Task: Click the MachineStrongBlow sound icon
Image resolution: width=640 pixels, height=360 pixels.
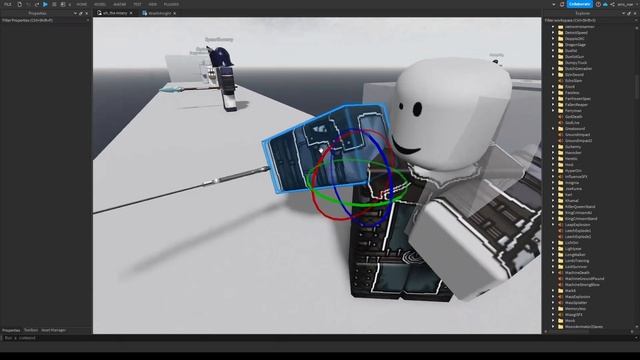Action: [x=560, y=284]
